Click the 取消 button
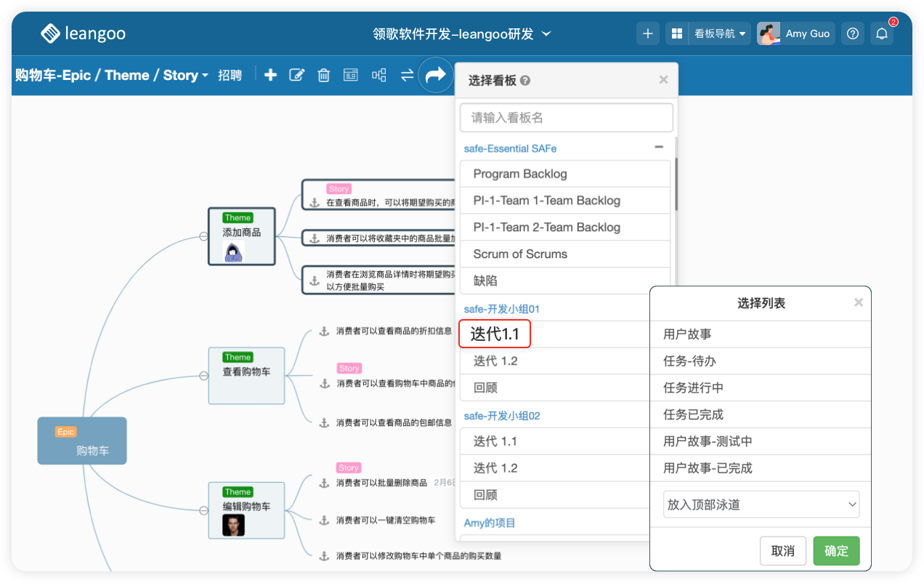This screenshot has height=583, width=924. pos(782,551)
